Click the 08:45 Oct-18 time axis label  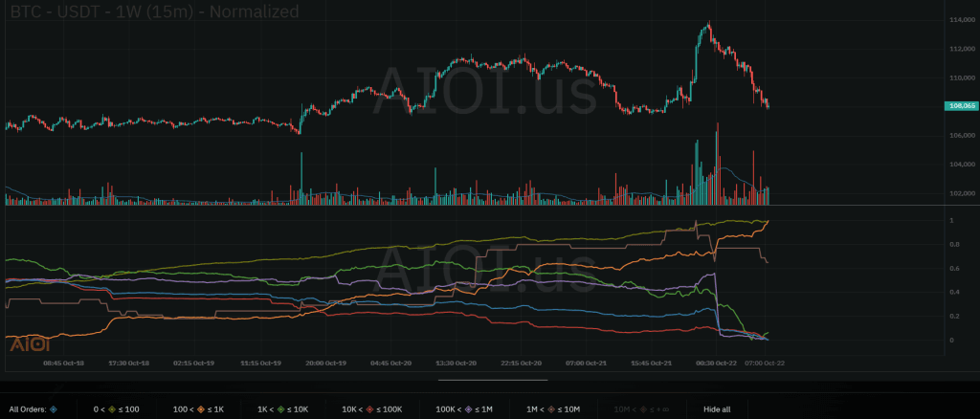(62, 364)
